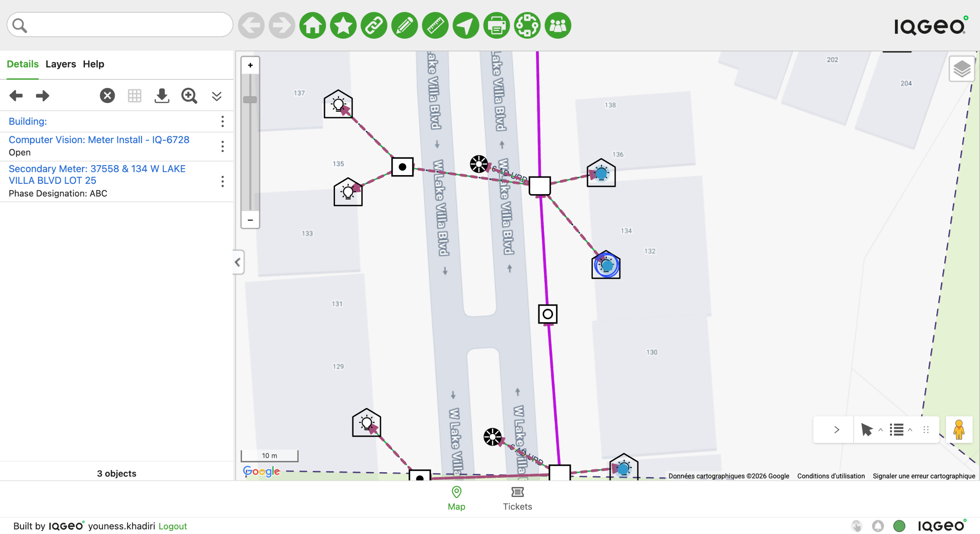Click the Home toolbar icon
This screenshot has width=980, height=534.
coord(312,26)
